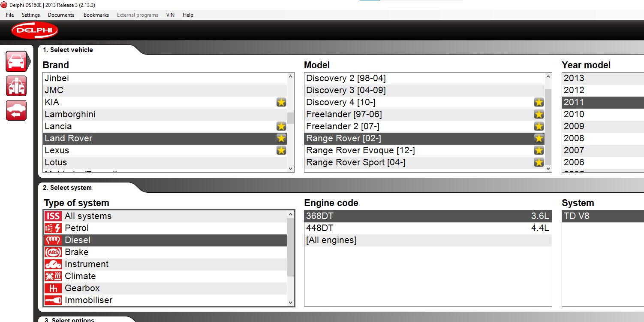This screenshot has width=644, height=322.
Task: Select model Range Rover Evoque [12-]
Action: point(424,150)
